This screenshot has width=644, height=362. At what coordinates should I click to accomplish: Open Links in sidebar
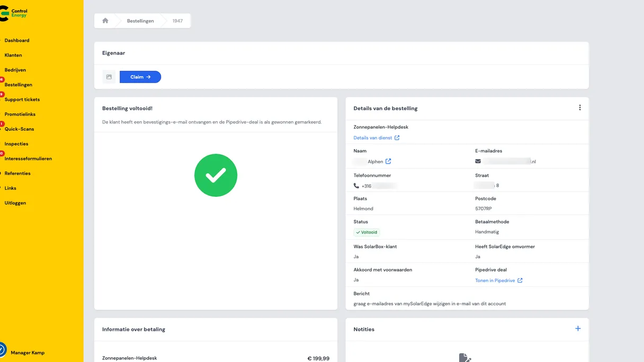pos(11,188)
